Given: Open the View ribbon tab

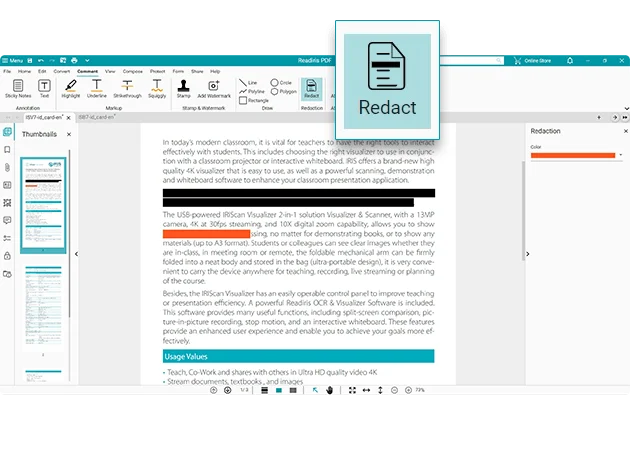Looking at the screenshot, I should (110, 71).
